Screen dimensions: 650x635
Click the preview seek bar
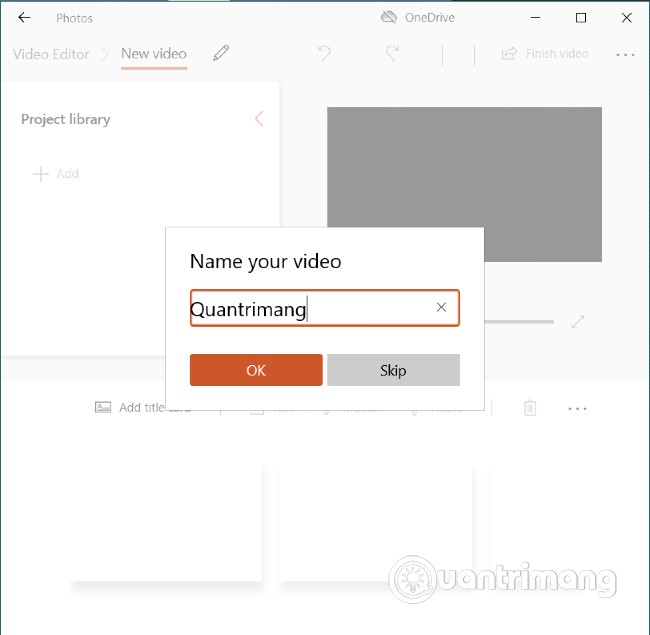pos(519,321)
